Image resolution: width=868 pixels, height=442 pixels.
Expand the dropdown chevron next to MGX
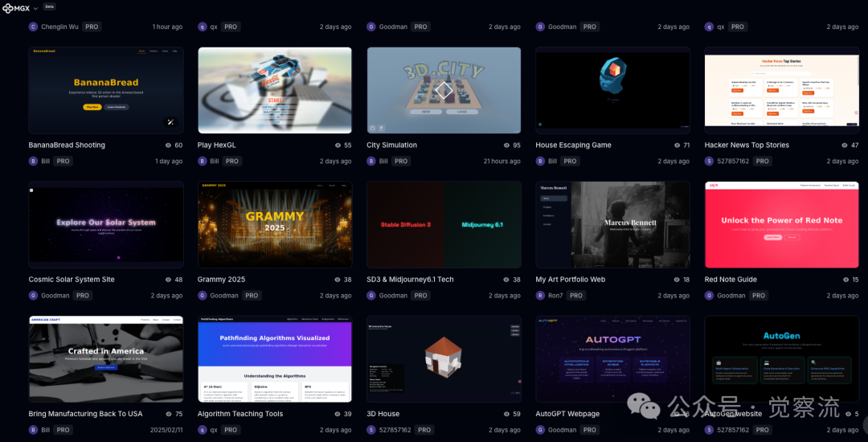tap(35, 9)
